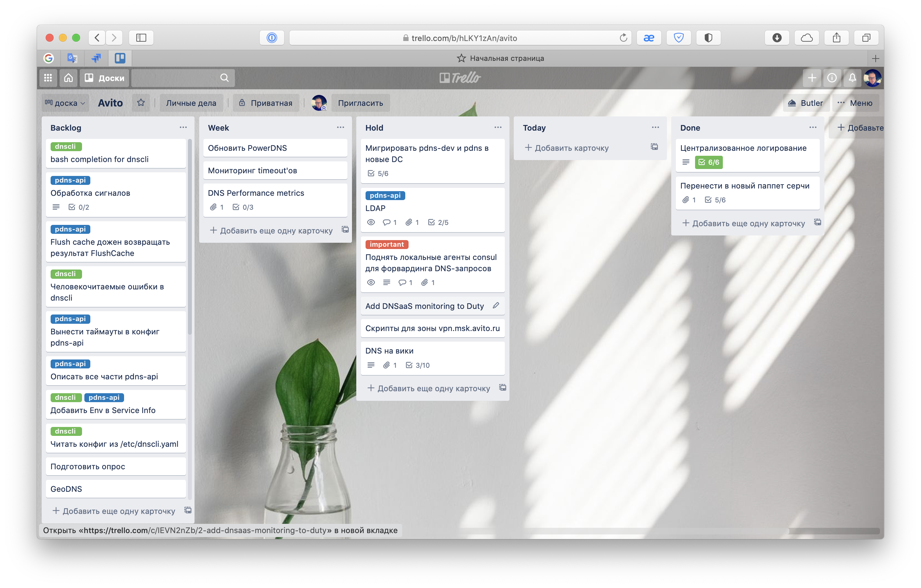Click the Avito board title
921x588 pixels.
[110, 103]
